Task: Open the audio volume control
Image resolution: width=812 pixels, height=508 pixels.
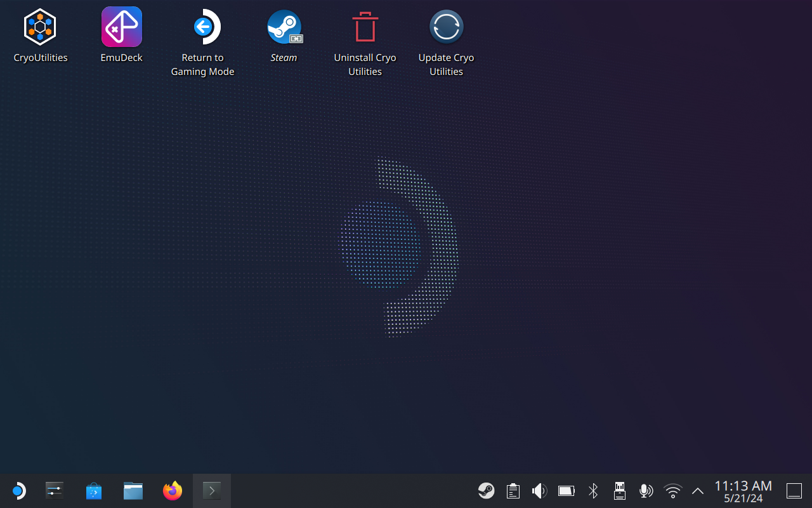Action: 539,491
